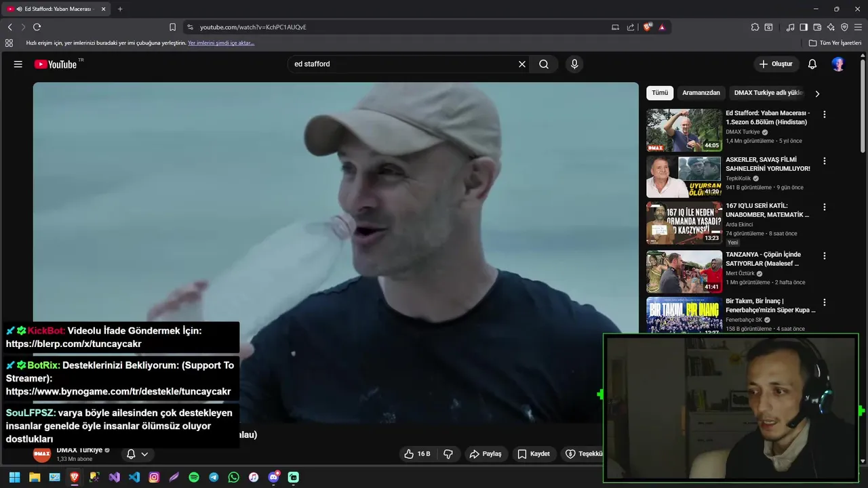
Task: Open Telegram from the taskbar
Action: [x=214, y=477]
